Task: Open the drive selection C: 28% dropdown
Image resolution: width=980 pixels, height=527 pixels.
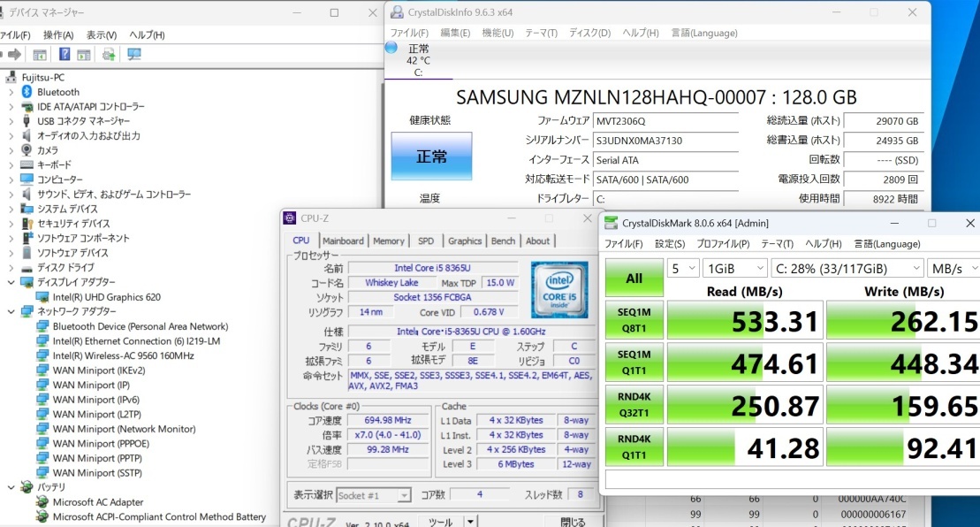Action: (847, 268)
